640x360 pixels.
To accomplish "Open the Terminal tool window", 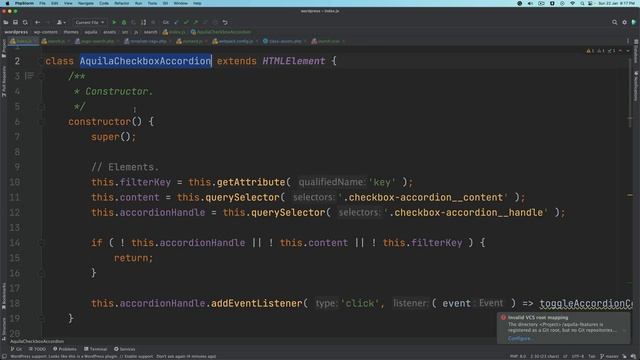I will coord(96,349).
